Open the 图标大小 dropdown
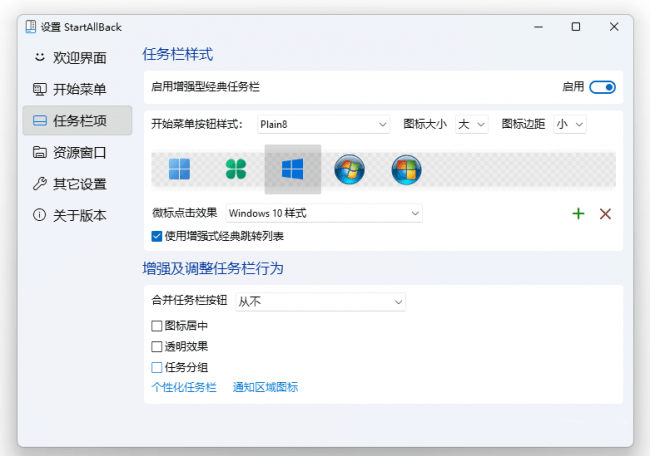 click(x=472, y=124)
